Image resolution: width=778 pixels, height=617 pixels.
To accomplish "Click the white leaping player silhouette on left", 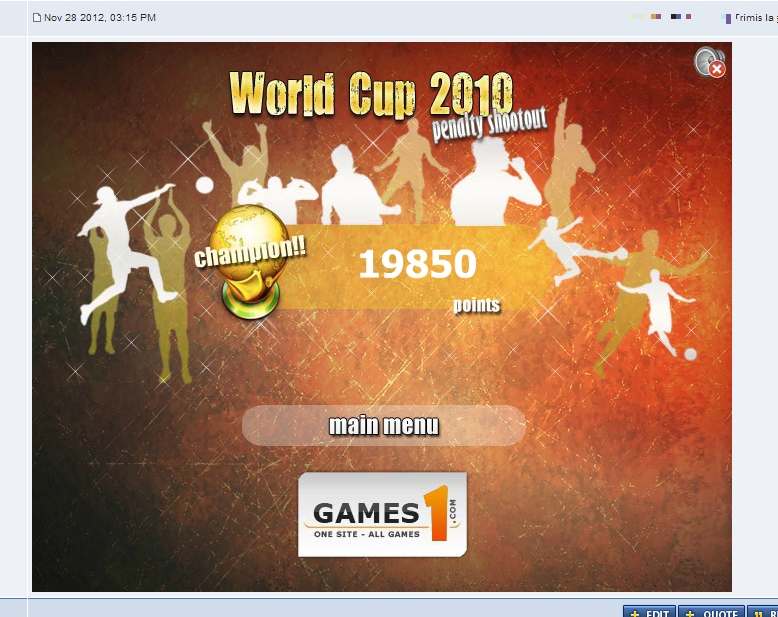I will (125, 245).
